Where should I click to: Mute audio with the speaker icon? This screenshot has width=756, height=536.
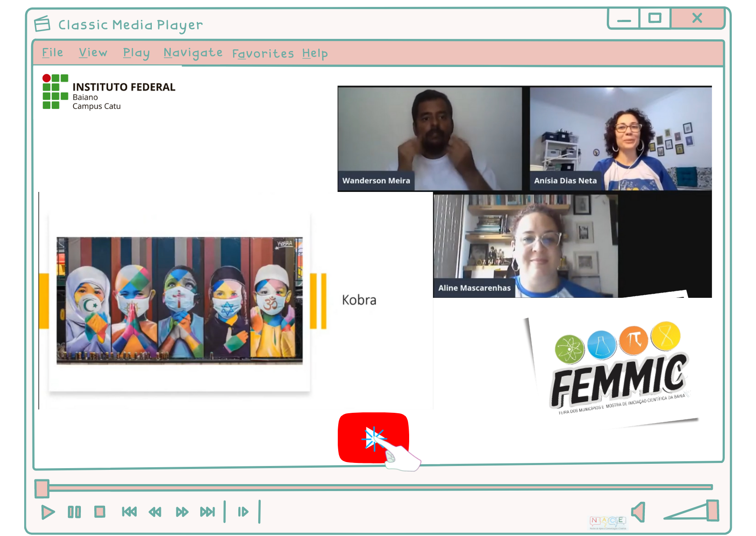click(638, 512)
